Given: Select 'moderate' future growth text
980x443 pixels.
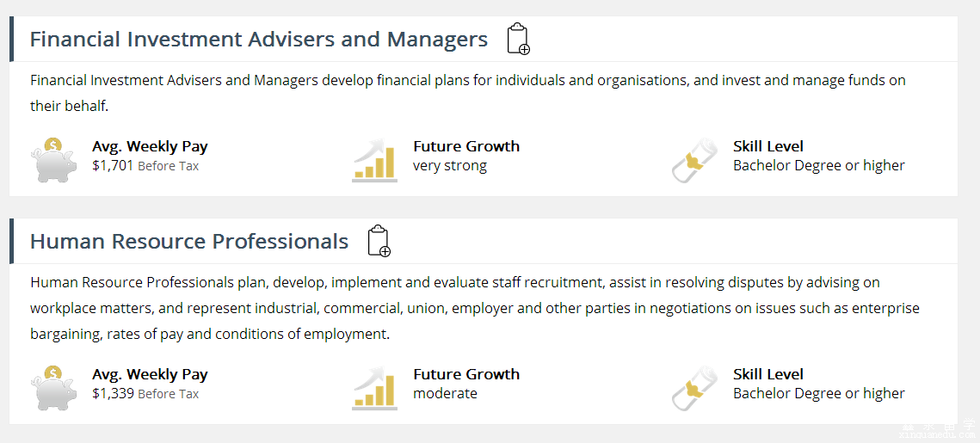Looking at the screenshot, I should click(x=445, y=394).
